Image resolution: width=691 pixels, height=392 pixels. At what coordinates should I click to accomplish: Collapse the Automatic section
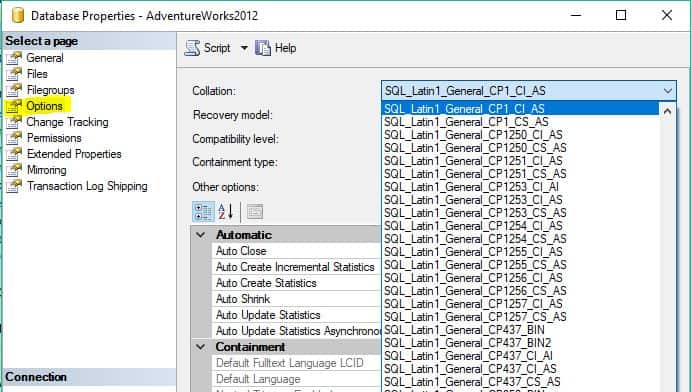pyautogui.click(x=201, y=235)
